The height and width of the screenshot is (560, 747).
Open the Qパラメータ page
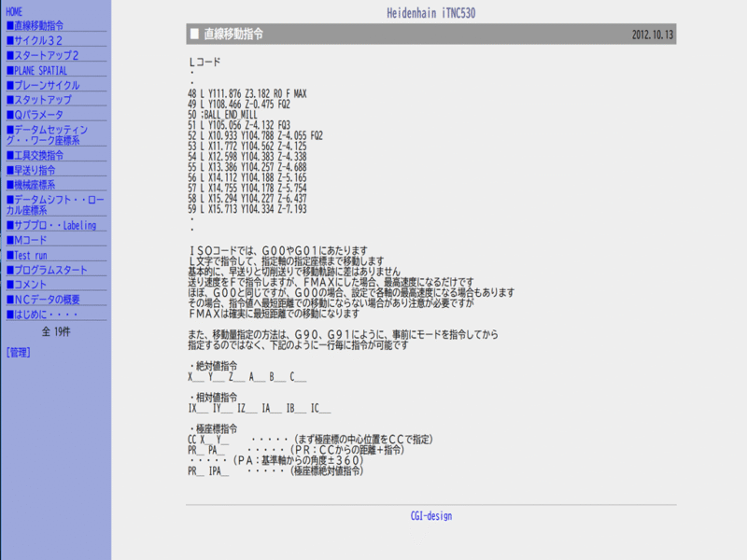(39, 115)
